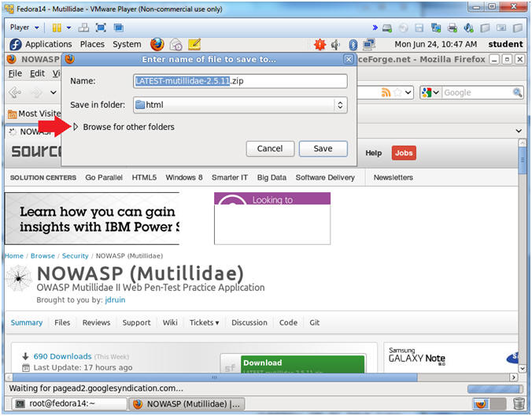Click the RSS feed icon in URL bar
The width and height of the screenshot is (532, 416).
[x=386, y=92]
